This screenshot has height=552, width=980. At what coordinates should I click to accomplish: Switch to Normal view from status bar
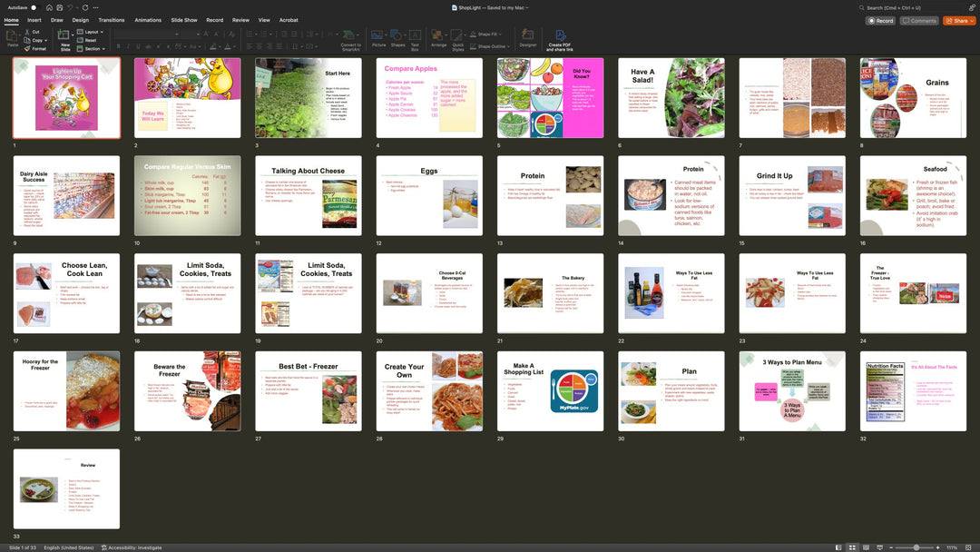tap(838, 547)
